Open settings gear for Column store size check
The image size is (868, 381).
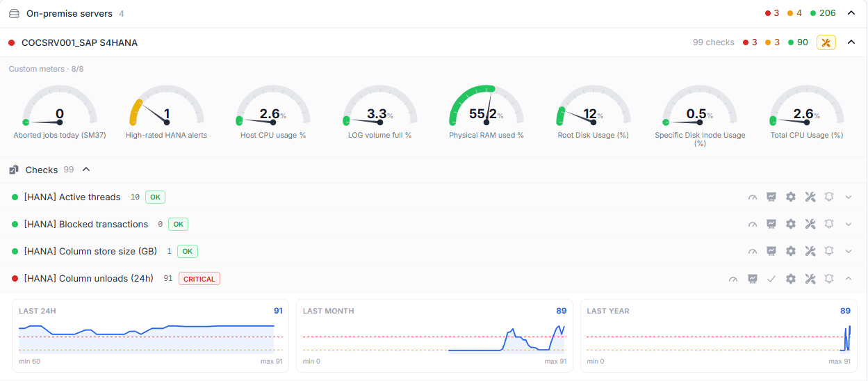coord(791,251)
